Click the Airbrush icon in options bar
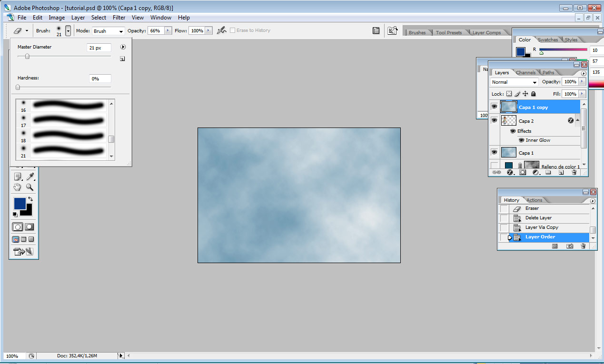This screenshot has height=364, width=604. (x=221, y=30)
